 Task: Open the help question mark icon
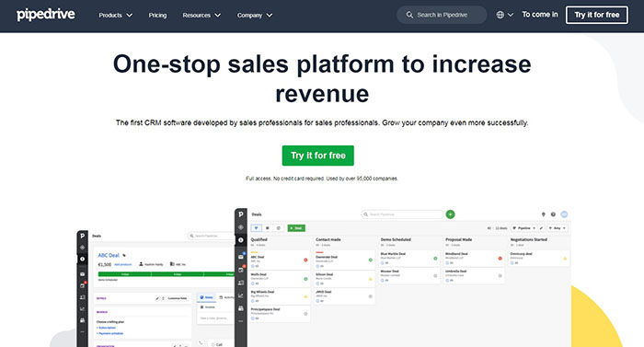(x=553, y=214)
